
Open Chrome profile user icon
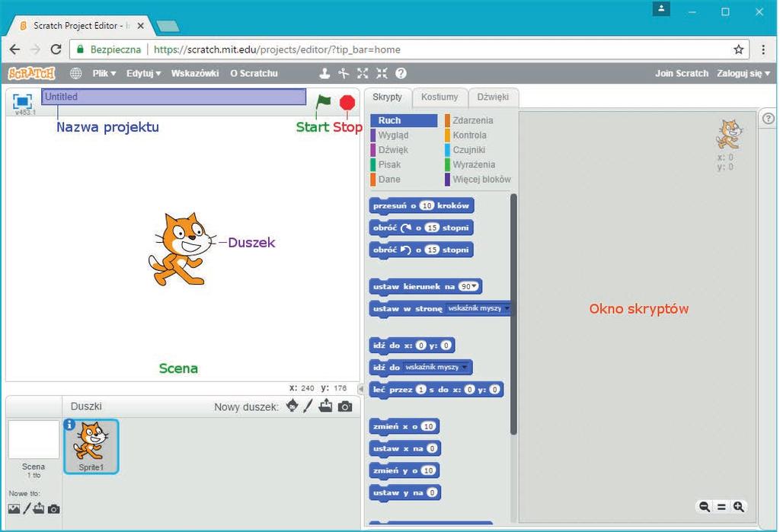(661, 8)
